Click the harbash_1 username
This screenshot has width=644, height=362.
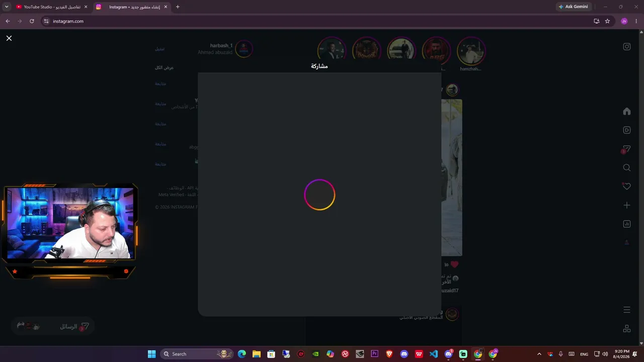pos(221,46)
